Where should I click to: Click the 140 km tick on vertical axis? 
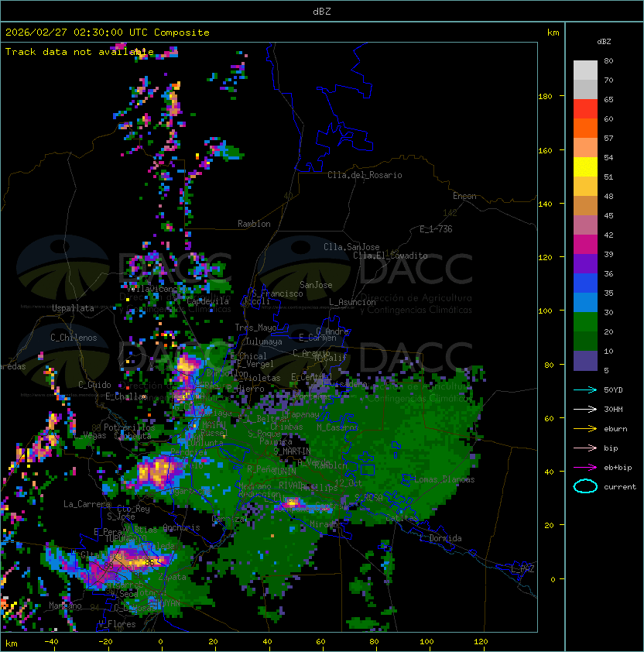point(545,204)
